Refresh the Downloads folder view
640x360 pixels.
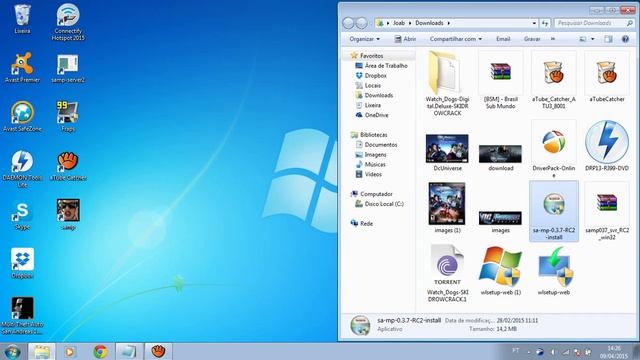pyautogui.click(x=545, y=23)
